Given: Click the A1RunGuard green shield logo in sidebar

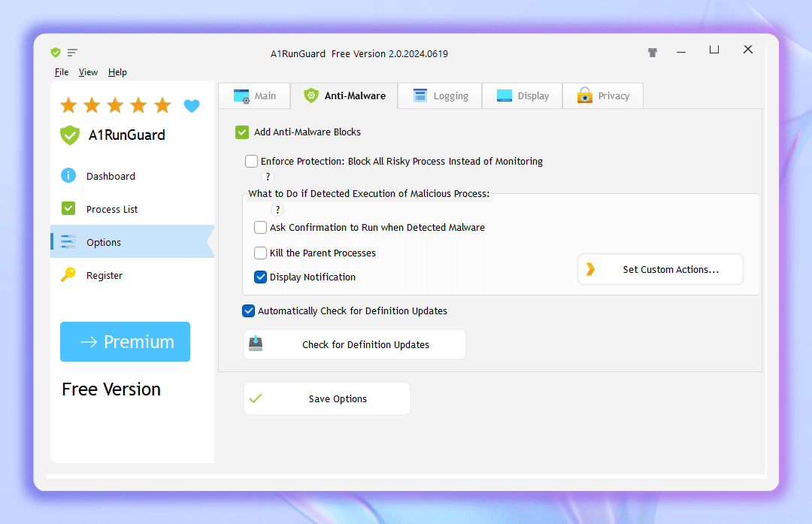Looking at the screenshot, I should (70, 135).
